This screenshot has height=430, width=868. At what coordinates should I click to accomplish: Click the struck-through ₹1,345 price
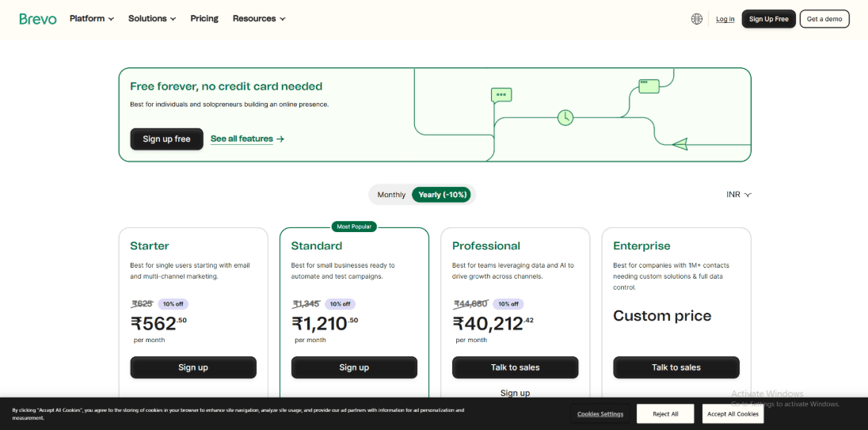tap(306, 304)
